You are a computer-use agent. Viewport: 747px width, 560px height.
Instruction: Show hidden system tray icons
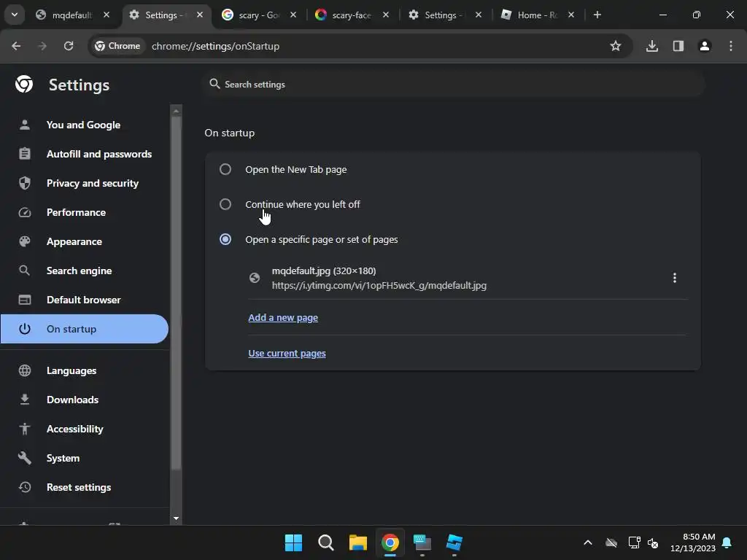click(588, 542)
